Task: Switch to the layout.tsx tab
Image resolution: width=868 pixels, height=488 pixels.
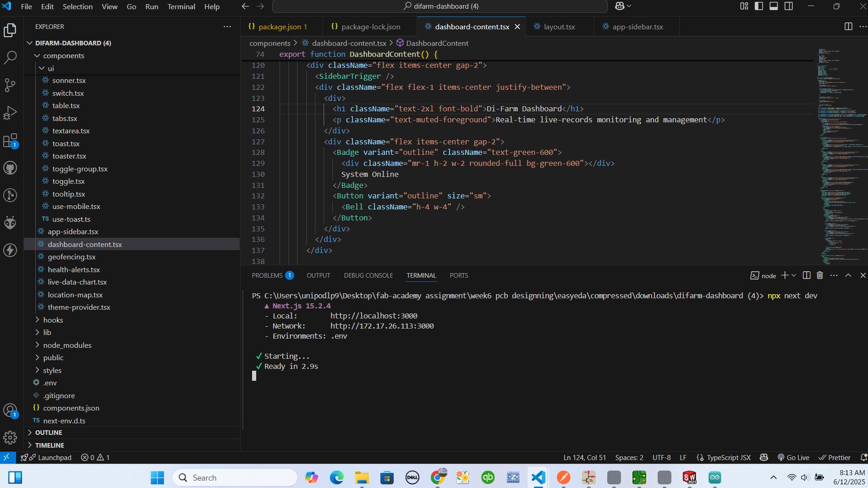Action: [559, 27]
